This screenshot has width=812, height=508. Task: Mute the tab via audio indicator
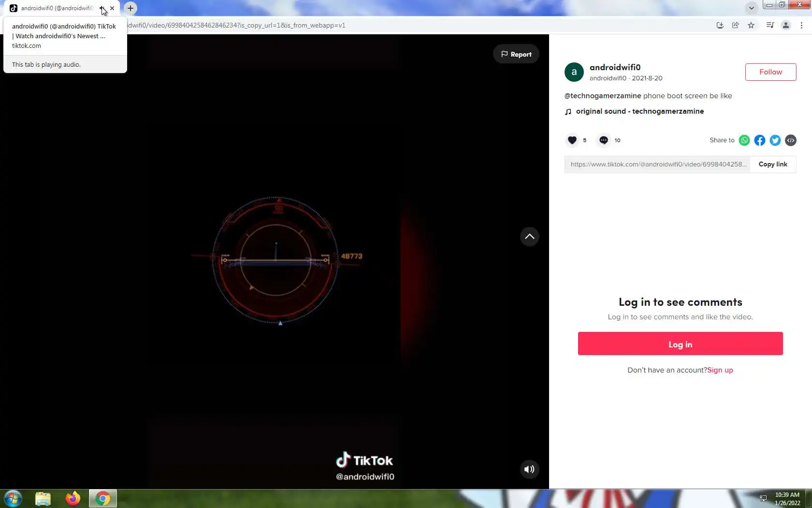pyautogui.click(x=102, y=8)
